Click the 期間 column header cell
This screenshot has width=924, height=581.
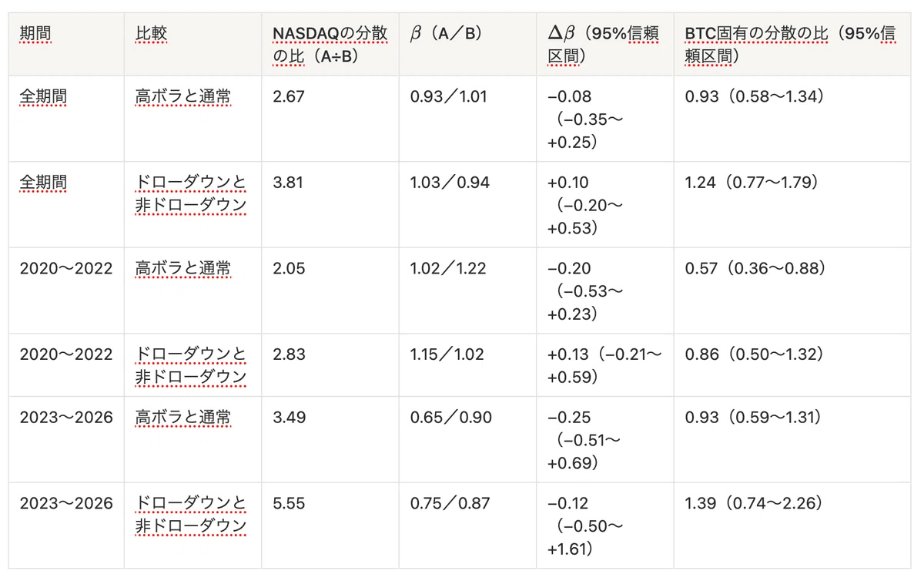coord(66,44)
